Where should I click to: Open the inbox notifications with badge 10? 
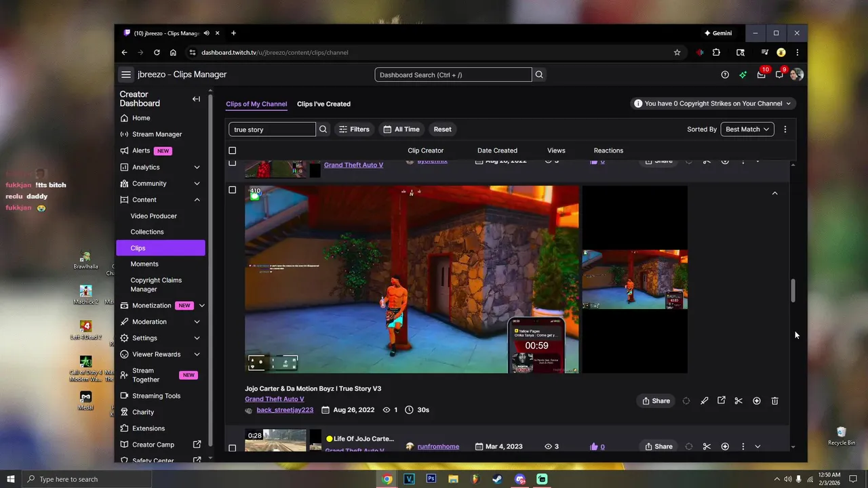point(762,75)
